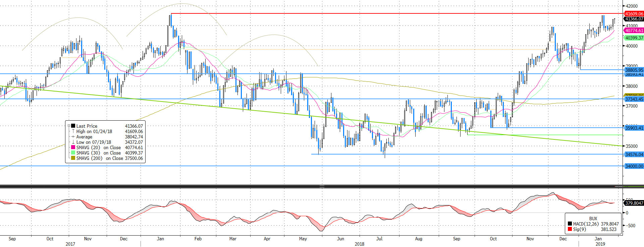Click the red 41609.06 price tag
644x247 pixels.
point(634,14)
